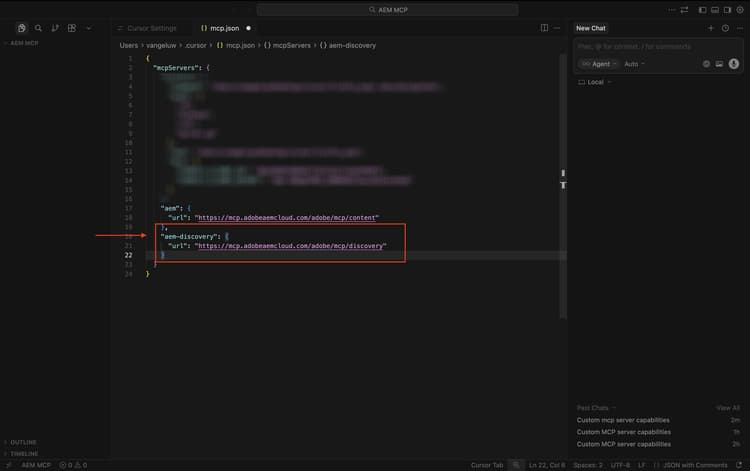Click the unsaved dot on mcp.json tab
The image size is (750, 471).
coord(248,28)
